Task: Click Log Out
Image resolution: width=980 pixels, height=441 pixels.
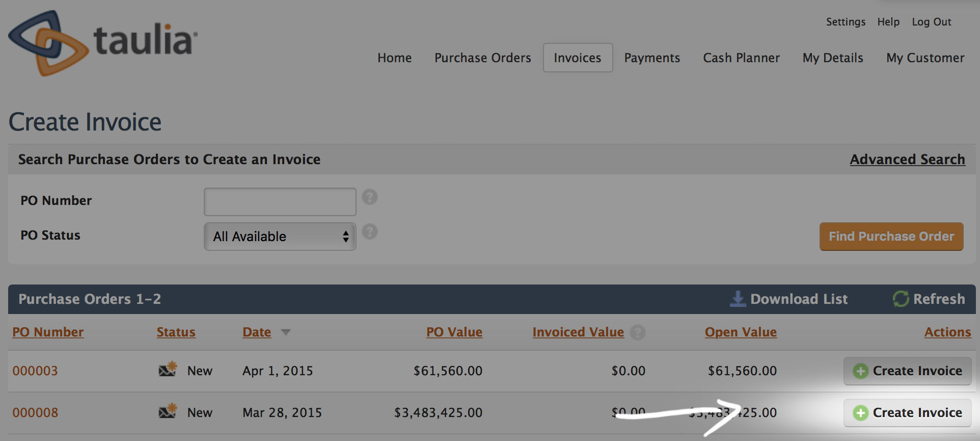Action: [932, 22]
